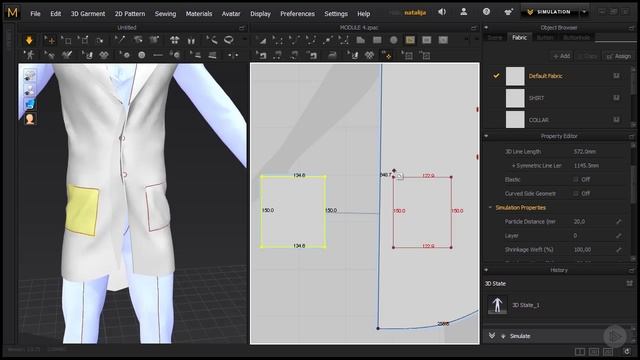Click the SHIRT fabric swatch

(515, 98)
